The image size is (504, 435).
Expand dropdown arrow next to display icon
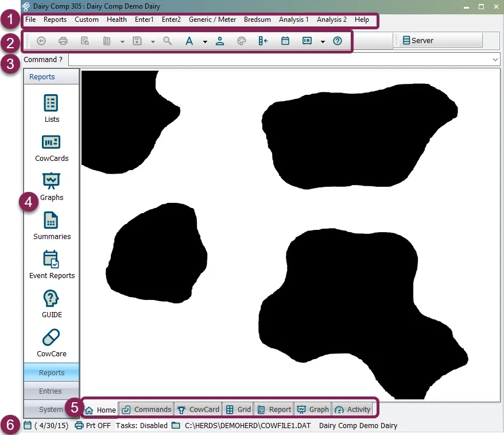point(323,42)
